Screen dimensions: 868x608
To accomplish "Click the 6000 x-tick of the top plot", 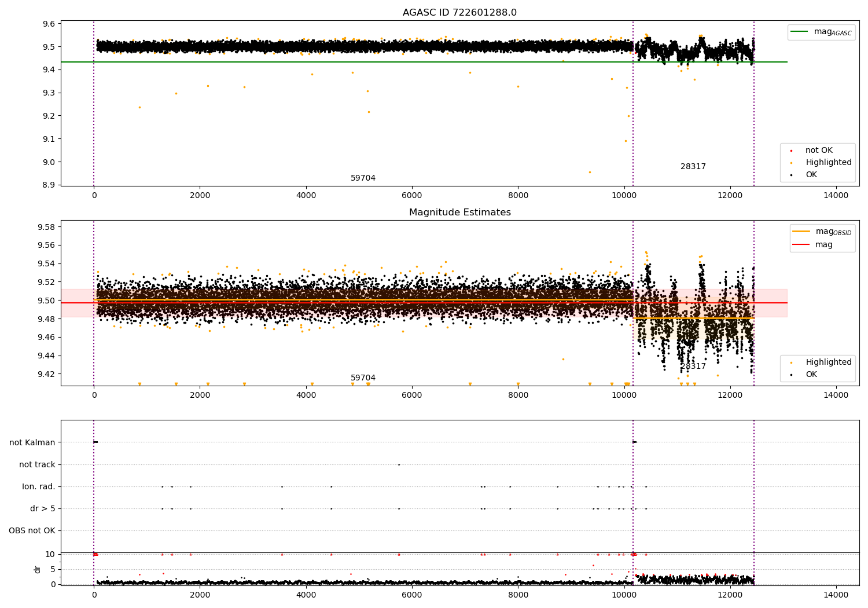I will coord(412,196).
